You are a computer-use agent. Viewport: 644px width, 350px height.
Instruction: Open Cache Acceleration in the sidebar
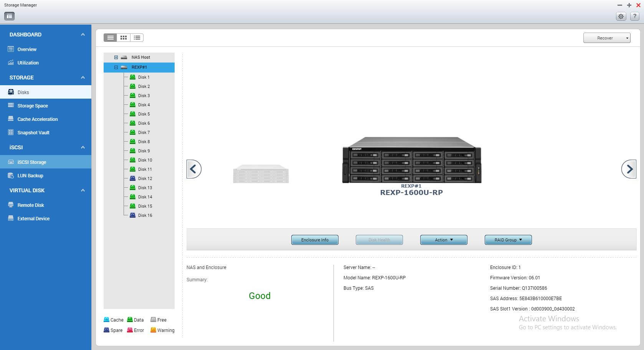coord(46,119)
